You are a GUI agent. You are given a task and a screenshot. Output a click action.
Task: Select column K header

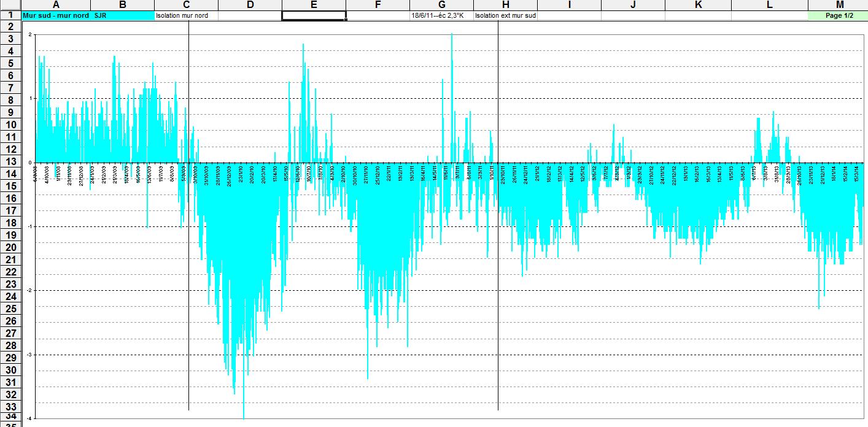pos(698,5)
